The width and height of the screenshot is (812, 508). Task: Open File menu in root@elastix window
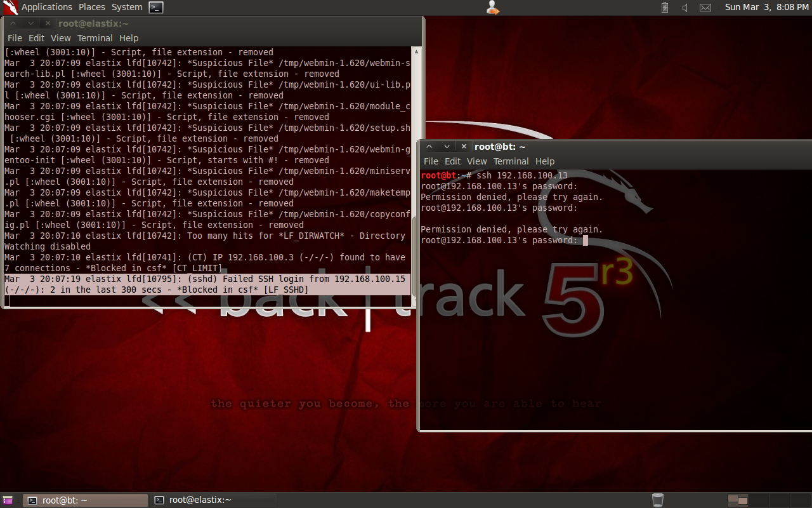click(x=15, y=38)
